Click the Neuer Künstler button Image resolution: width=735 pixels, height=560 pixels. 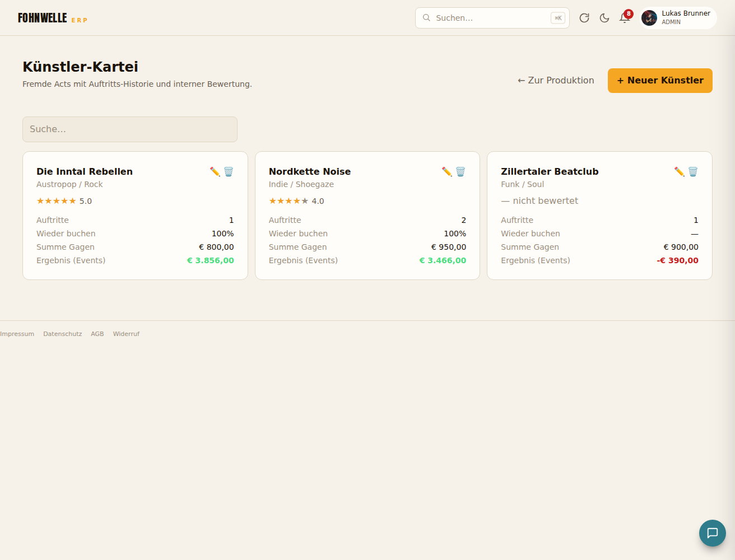click(x=660, y=81)
